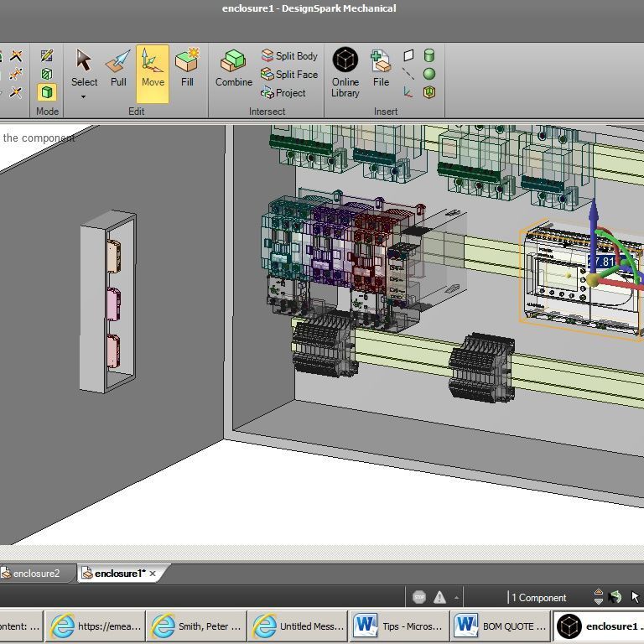Screen dimensions: 644x644
Task: Choose the Combine tool
Action: (233, 69)
